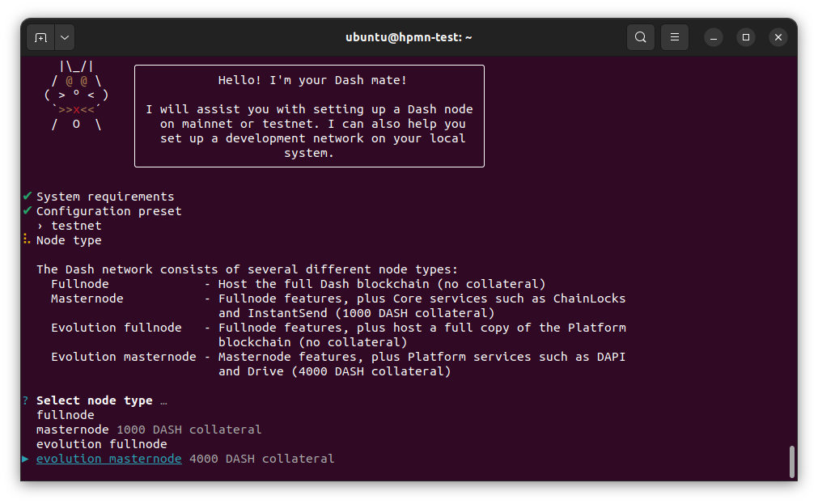This screenshot has height=504, width=818.
Task: Select highlighted evolution masternode option
Action: (109, 459)
